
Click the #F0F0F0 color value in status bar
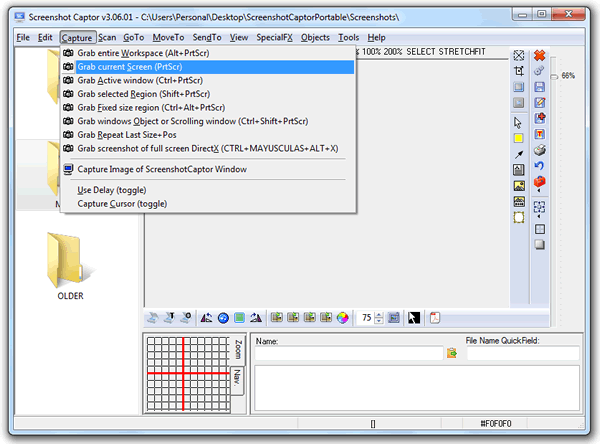tap(496, 423)
